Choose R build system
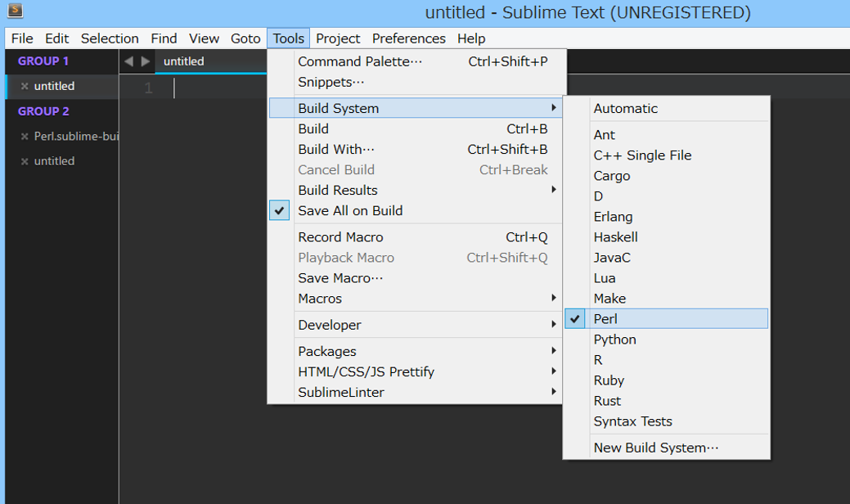The image size is (850, 504). click(x=666, y=360)
